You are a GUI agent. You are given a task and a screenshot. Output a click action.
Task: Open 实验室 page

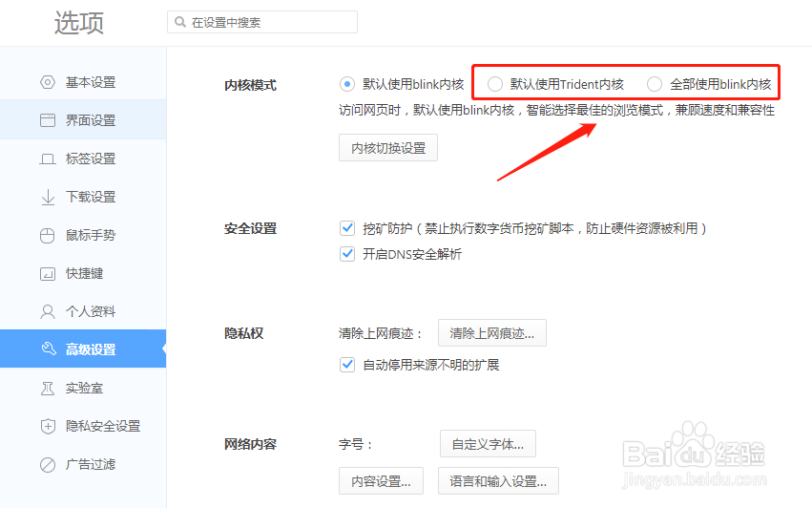click(x=83, y=388)
